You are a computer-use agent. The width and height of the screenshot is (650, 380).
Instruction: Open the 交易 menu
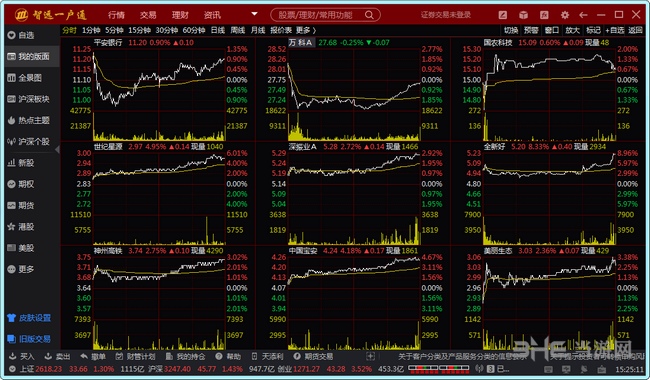click(148, 15)
